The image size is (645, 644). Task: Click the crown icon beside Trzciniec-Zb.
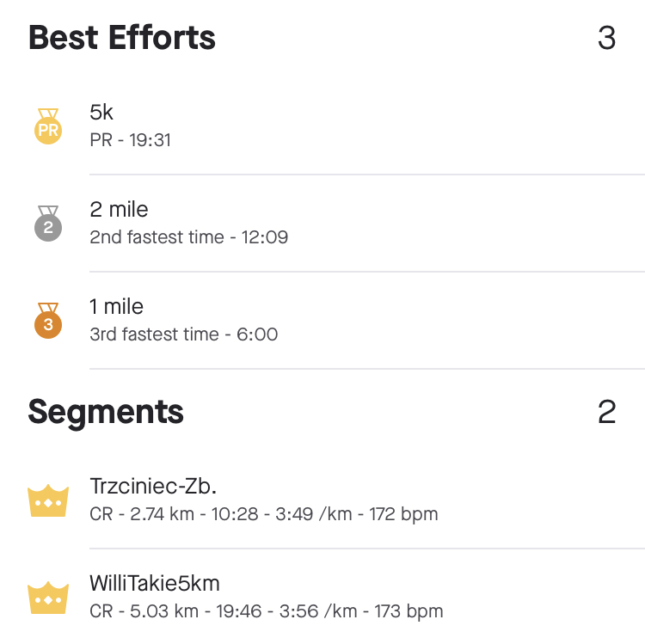[48, 500]
